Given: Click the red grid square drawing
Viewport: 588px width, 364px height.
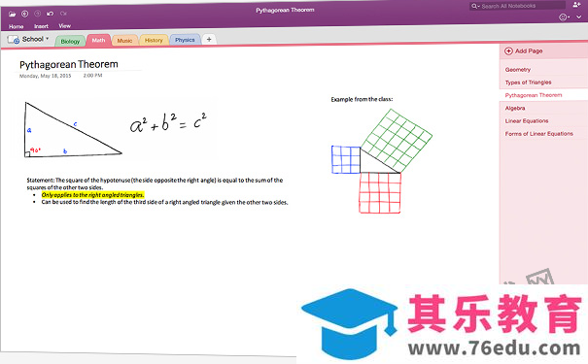Looking at the screenshot, I should [x=380, y=193].
